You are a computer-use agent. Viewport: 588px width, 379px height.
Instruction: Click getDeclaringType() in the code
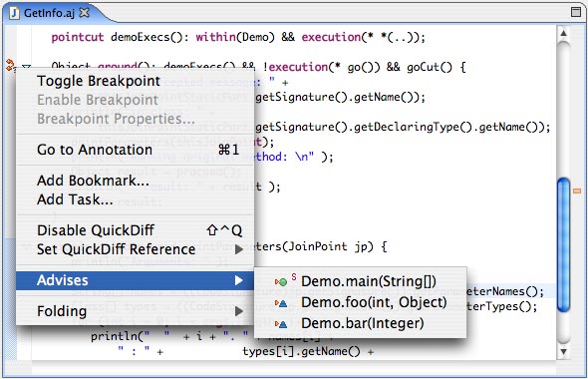pos(413,128)
